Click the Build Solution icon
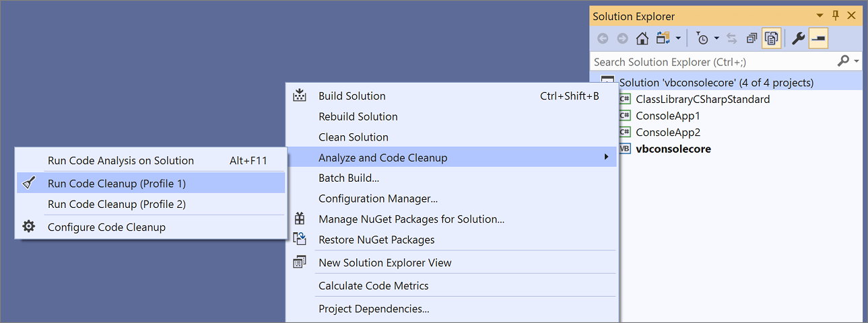 pos(300,96)
